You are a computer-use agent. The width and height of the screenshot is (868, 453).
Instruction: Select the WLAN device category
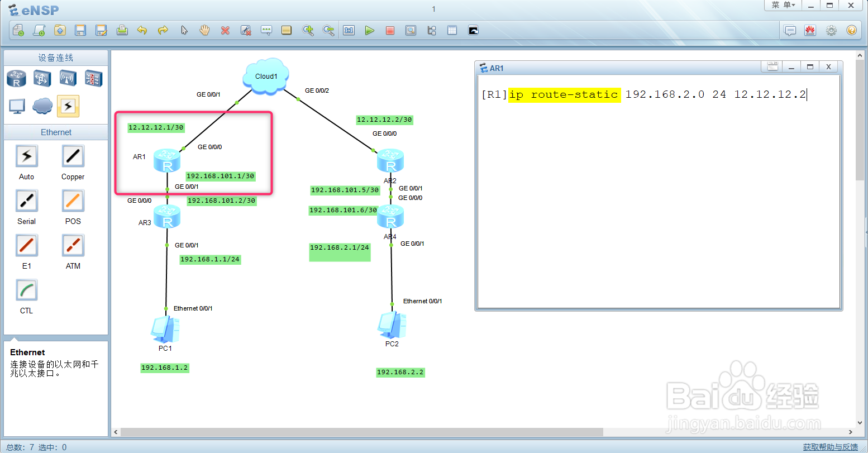(68, 78)
